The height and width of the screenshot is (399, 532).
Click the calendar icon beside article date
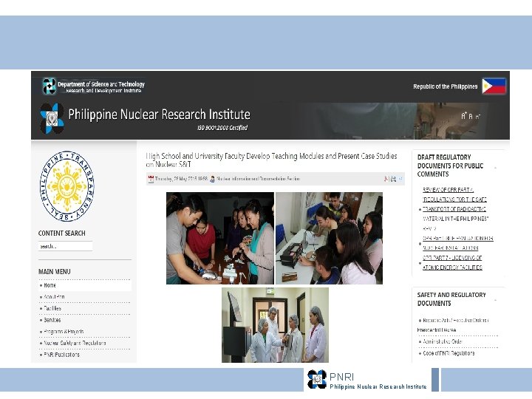(x=151, y=179)
